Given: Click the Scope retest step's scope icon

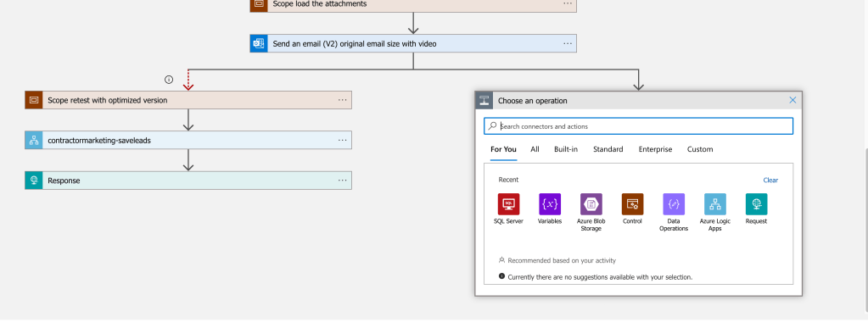Looking at the screenshot, I should click(x=34, y=100).
